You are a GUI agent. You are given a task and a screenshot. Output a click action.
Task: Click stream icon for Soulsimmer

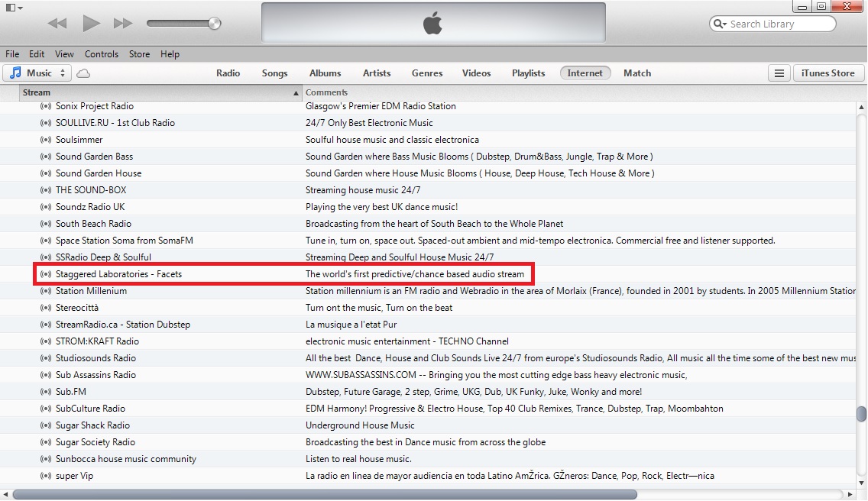click(46, 140)
